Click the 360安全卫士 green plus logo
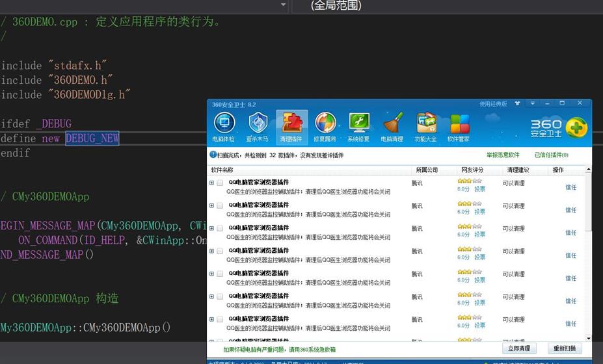Screen dimensions: 603x364 576,127
